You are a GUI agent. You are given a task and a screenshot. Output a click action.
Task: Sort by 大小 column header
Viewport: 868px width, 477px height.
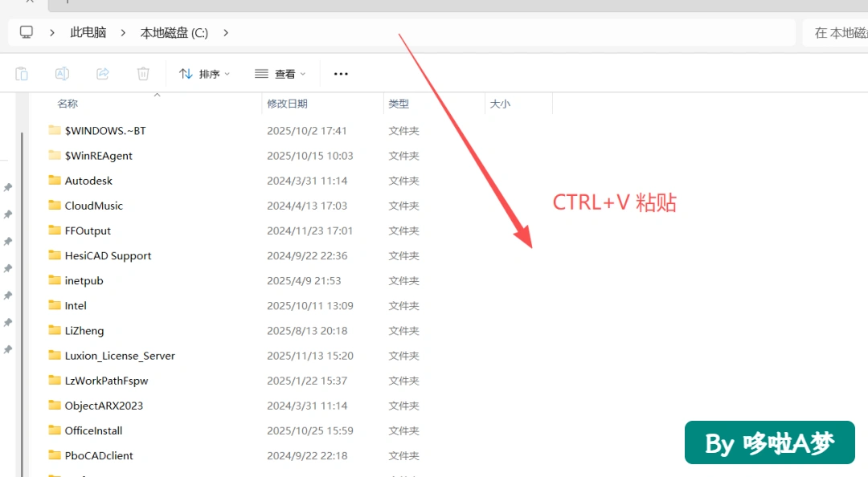click(500, 104)
